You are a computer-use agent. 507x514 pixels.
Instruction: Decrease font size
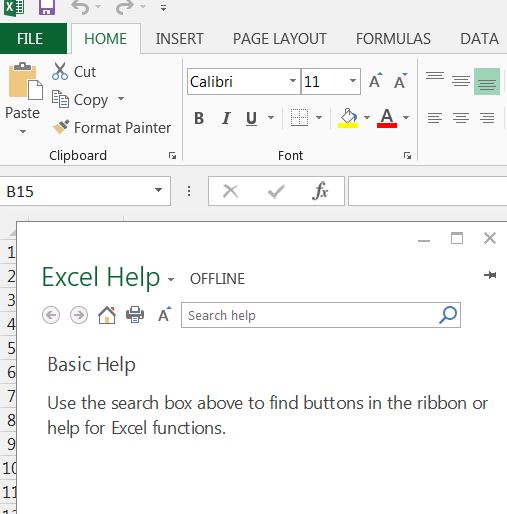click(400, 81)
